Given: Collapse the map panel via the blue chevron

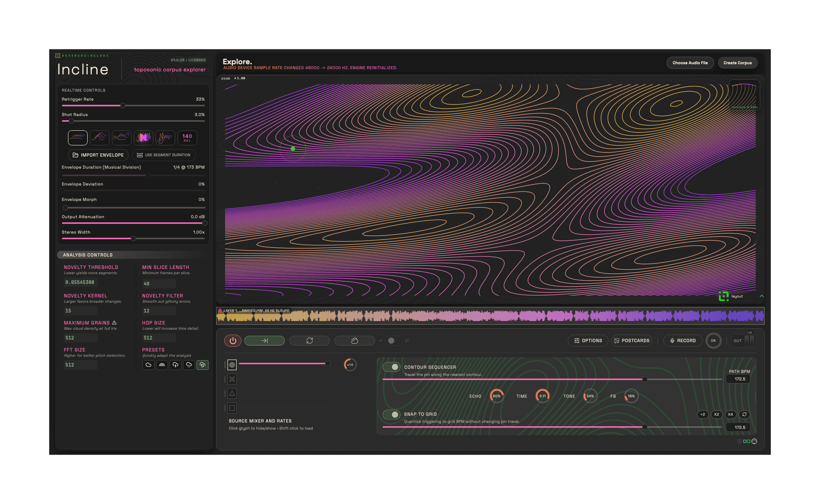Looking at the screenshot, I should pyautogui.click(x=761, y=296).
